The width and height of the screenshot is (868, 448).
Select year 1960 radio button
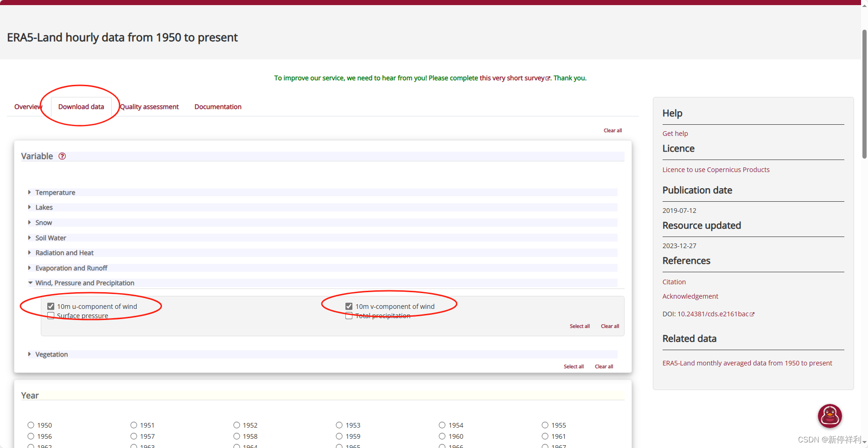coord(442,436)
